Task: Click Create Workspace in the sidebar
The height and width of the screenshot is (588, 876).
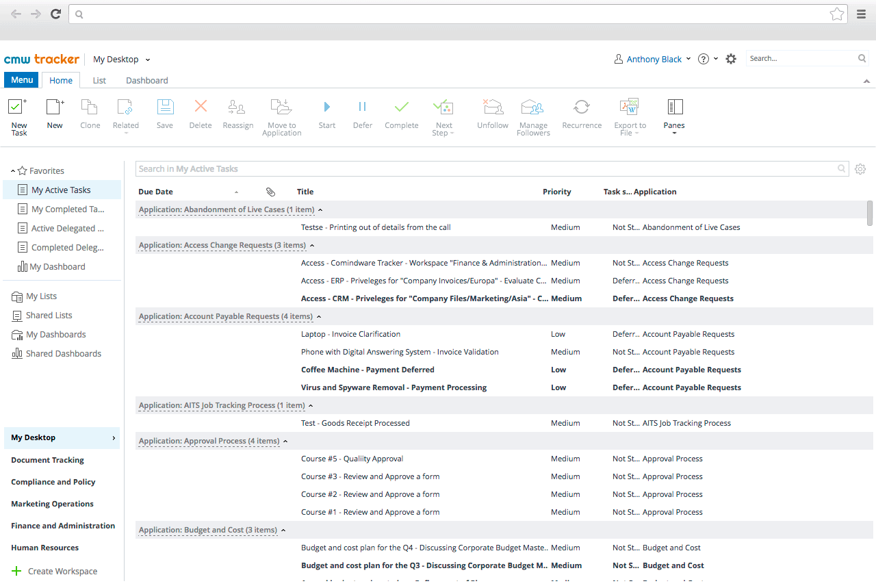Action: point(62,571)
